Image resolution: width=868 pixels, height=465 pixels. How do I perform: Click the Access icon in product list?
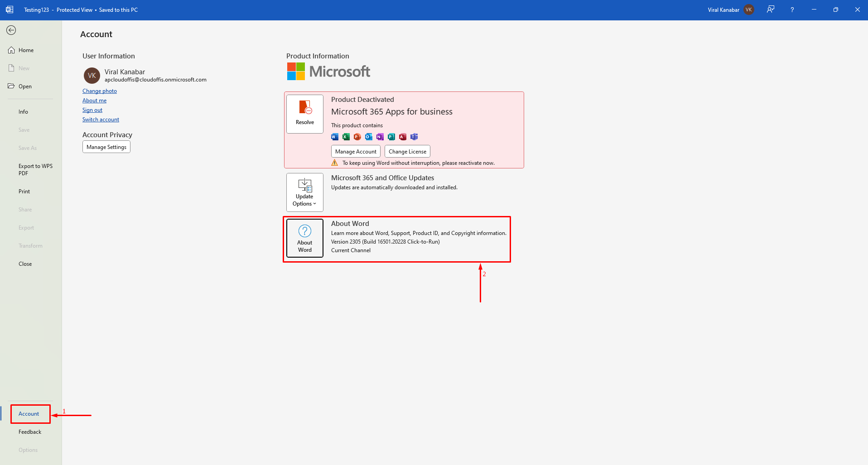(x=403, y=137)
